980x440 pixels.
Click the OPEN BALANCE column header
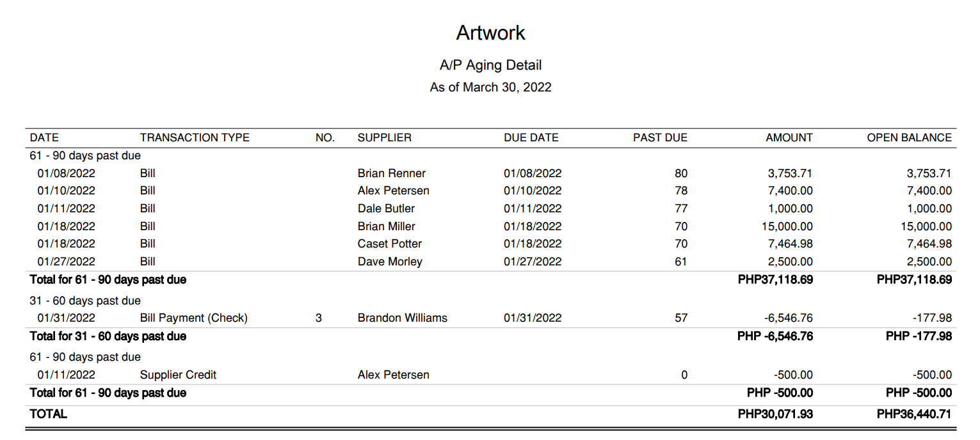[909, 137]
